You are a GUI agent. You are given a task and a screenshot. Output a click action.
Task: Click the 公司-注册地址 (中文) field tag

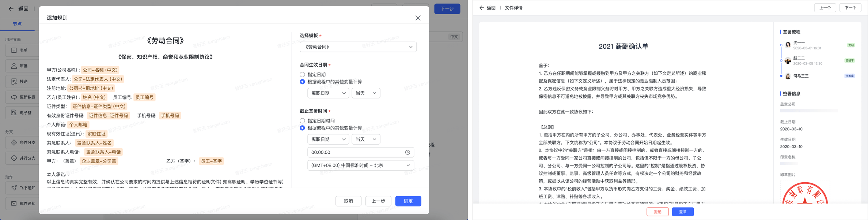pyautogui.click(x=91, y=88)
